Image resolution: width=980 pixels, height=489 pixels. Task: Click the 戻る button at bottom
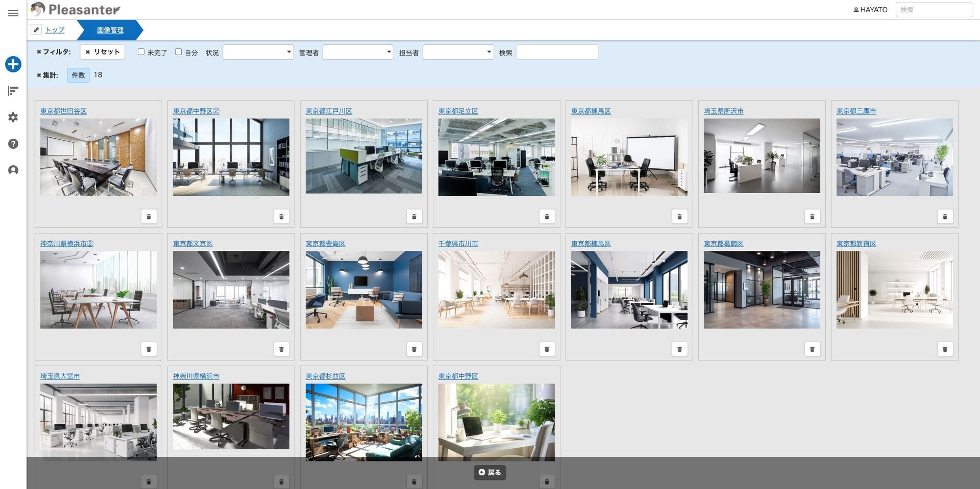point(489,473)
